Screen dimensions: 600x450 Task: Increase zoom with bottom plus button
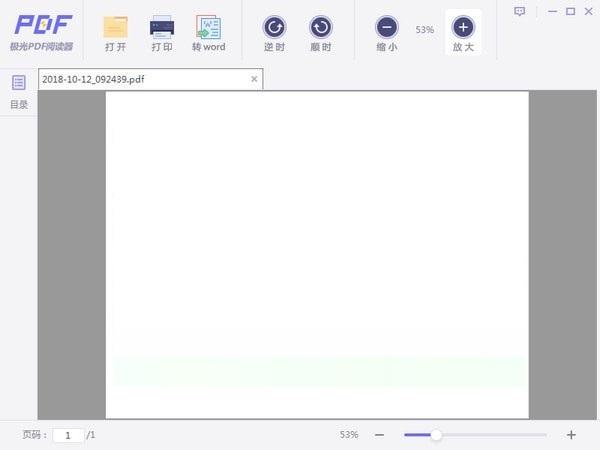point(571,435)
